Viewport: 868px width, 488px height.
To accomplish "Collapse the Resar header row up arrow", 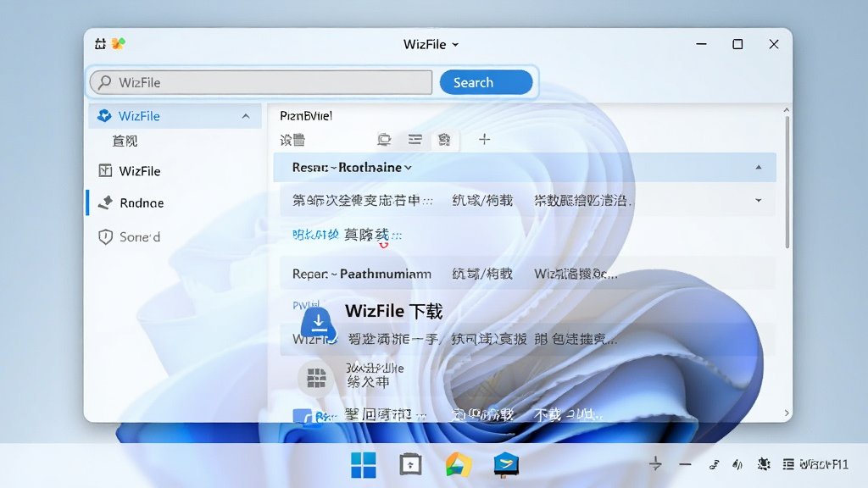I will [759, 167].
